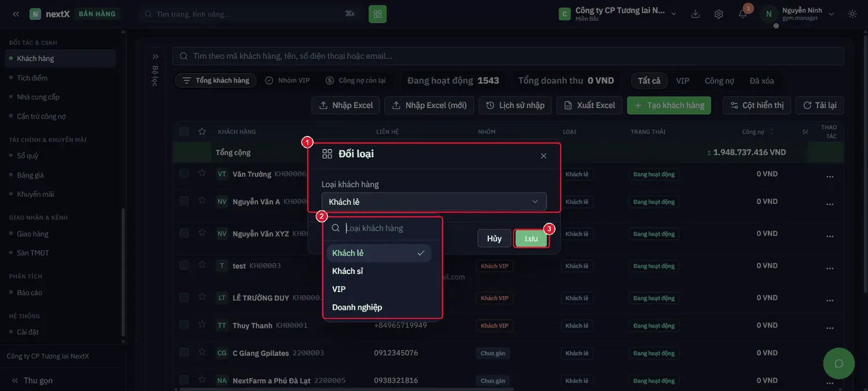The height and width of the screenshot is (391, 868).
Task: Open the green chat bubble button
Action: click(839, 363)
